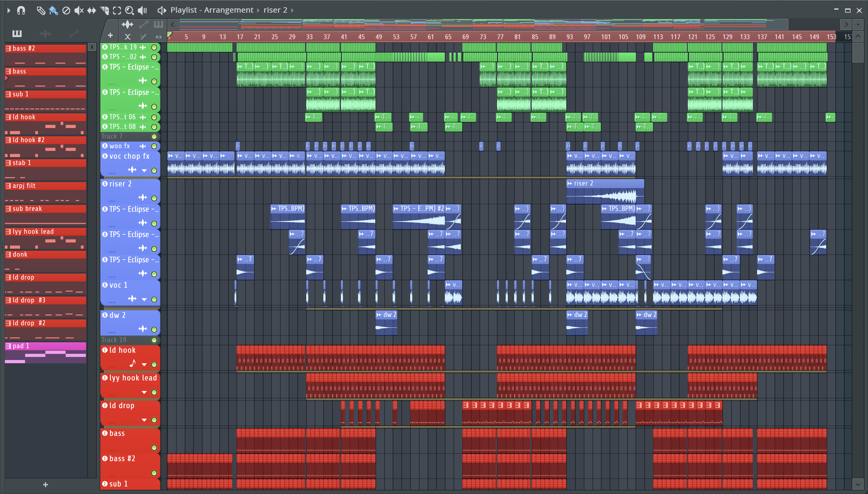Image resolution: width=868 pixels, height=494 pixels.
Task: Toggle the magnet snap options
Action: point(21,11)
